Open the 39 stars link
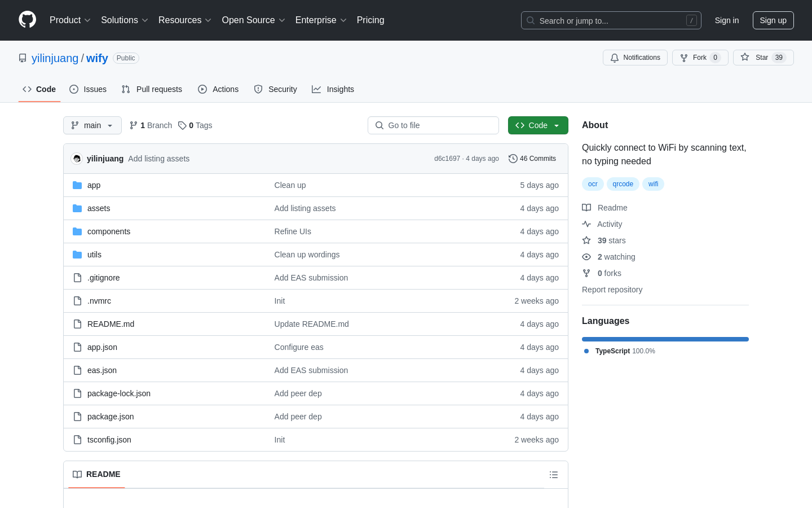 pos(604,240)
